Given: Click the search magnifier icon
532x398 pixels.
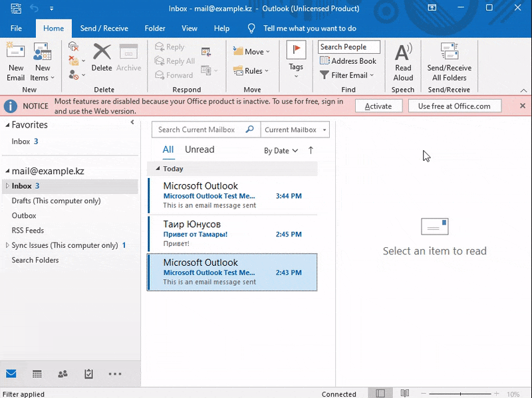Looking at the screenshot, I should tap(250, 129).
